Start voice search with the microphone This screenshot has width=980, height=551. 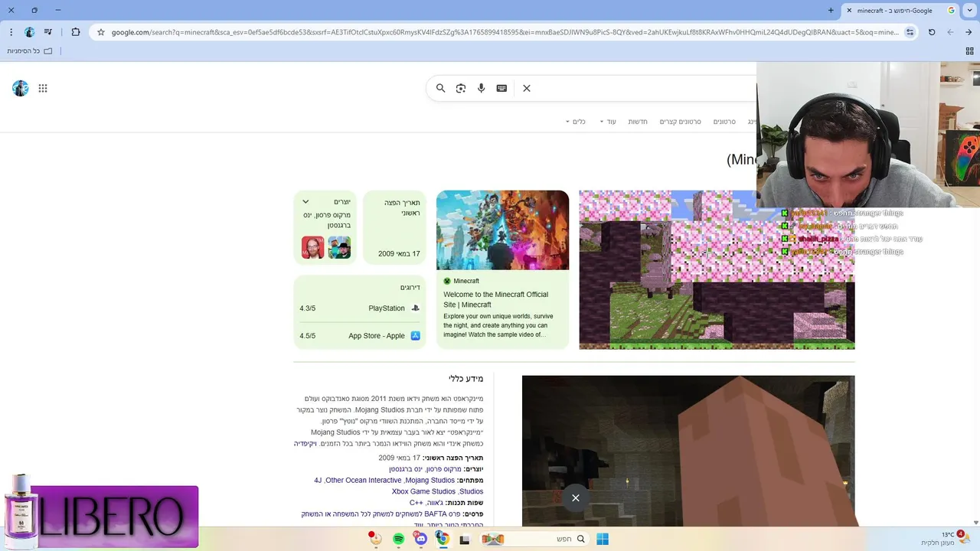(481, 88)
